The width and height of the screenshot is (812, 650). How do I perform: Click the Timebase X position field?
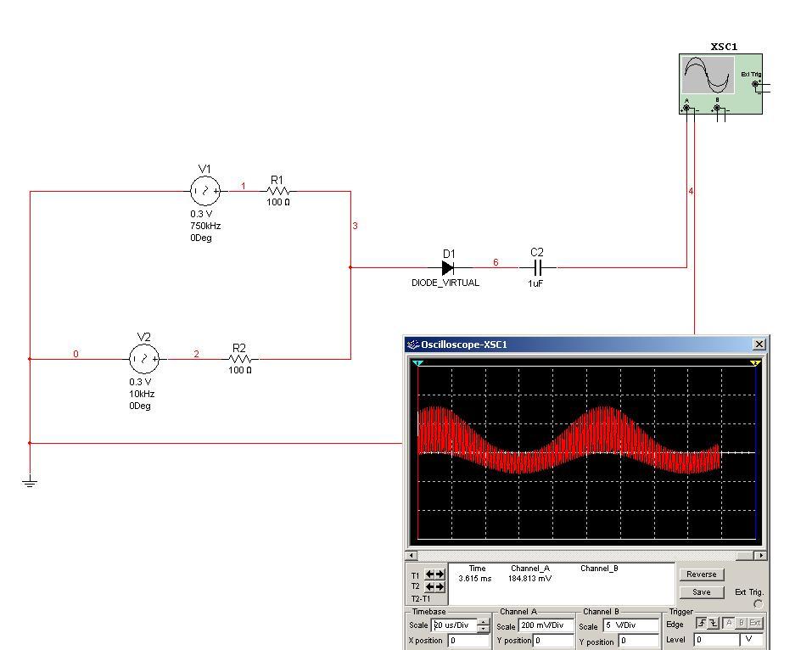point(468,641)
